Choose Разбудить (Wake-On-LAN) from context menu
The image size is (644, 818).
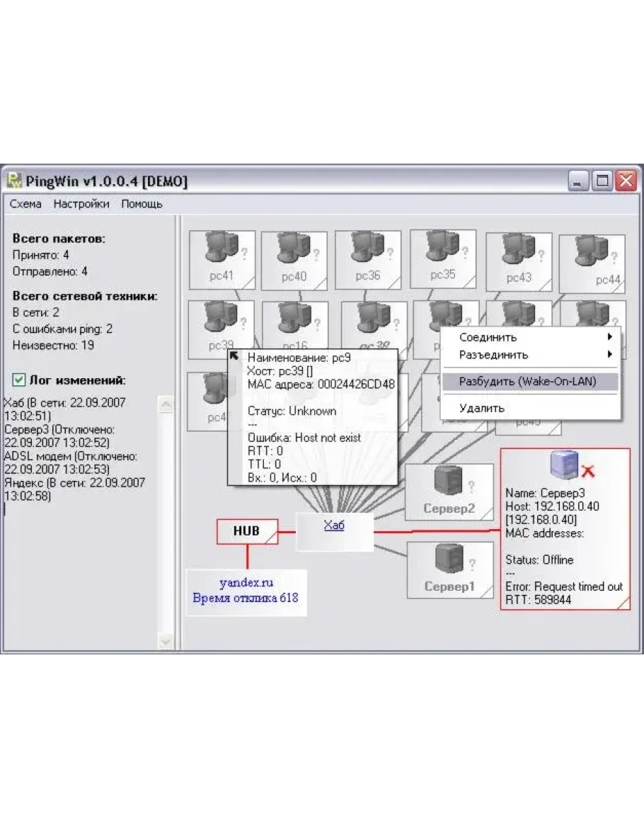point(528,381)
